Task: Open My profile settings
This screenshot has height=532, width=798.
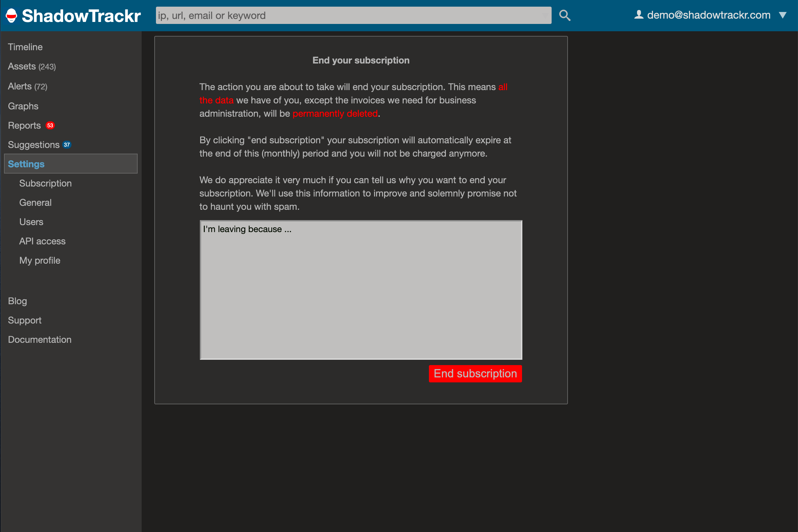Action: (x=39, y=260)
